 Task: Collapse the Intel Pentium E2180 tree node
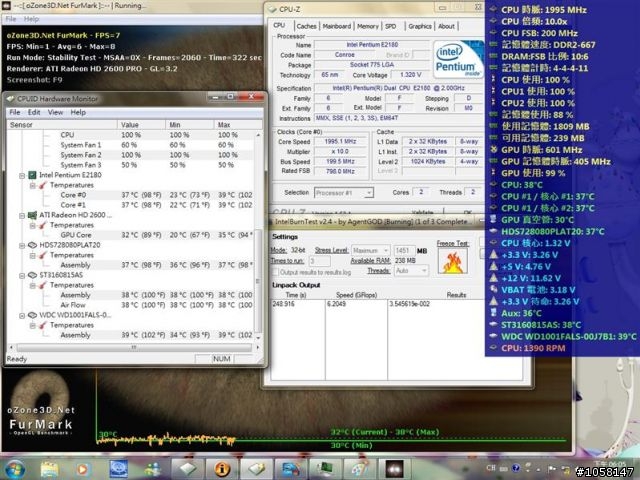point(22,176)
